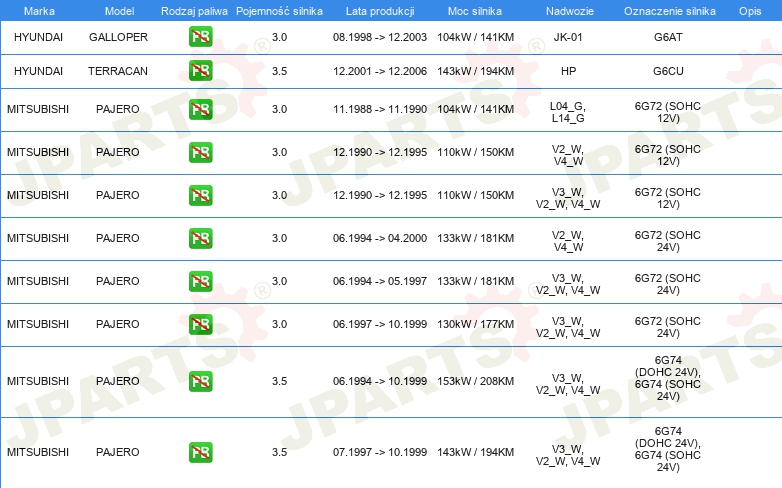Click the 08.1998 -> 12.2003 production dates
The height and width of the screenshot is (488, 782).
380,37
